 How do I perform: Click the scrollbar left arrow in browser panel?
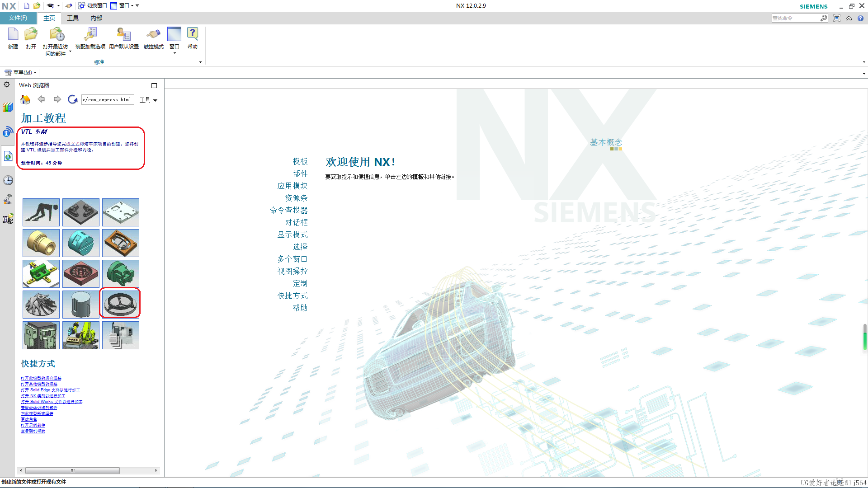(x=21, y=470)
